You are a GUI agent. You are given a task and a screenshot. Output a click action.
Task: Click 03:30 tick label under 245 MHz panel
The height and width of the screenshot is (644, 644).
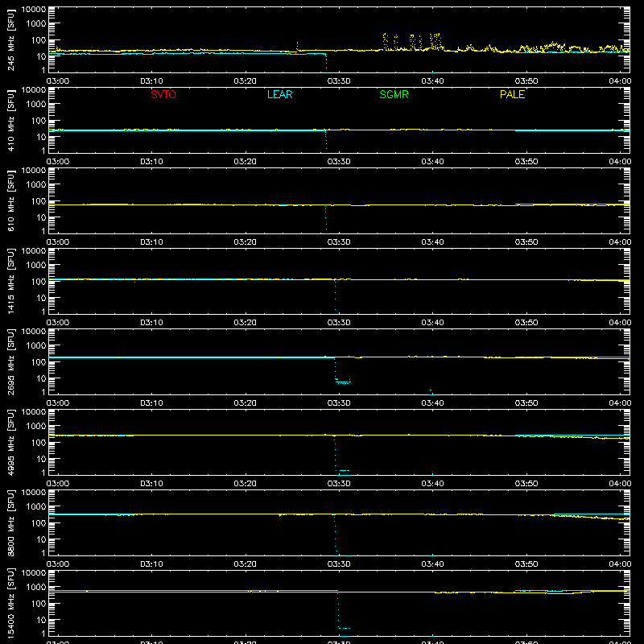[339, 81]
